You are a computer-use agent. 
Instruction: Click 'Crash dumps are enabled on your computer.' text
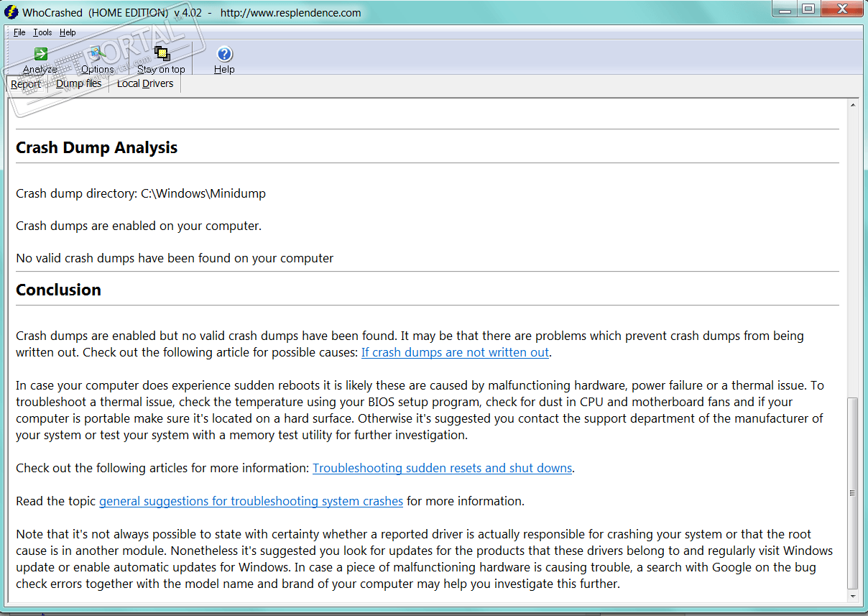[139, 226]
